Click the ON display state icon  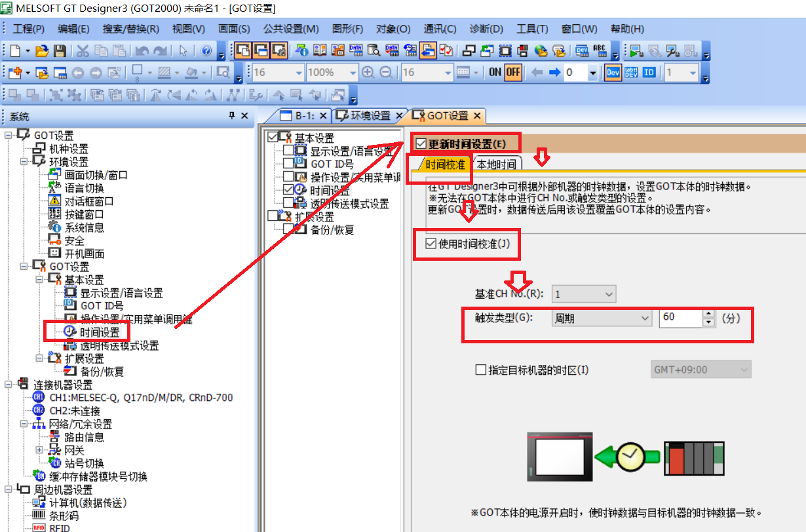(495, 73)
